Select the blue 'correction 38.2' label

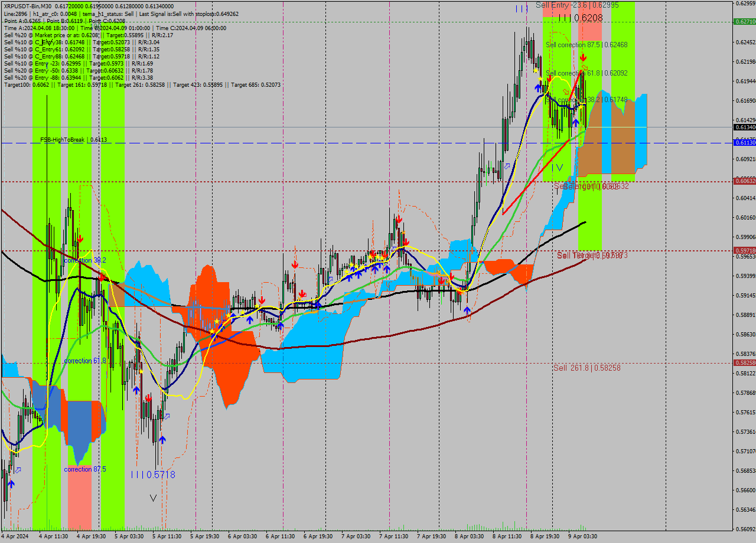pyautogui.click(x=85, y=260)
